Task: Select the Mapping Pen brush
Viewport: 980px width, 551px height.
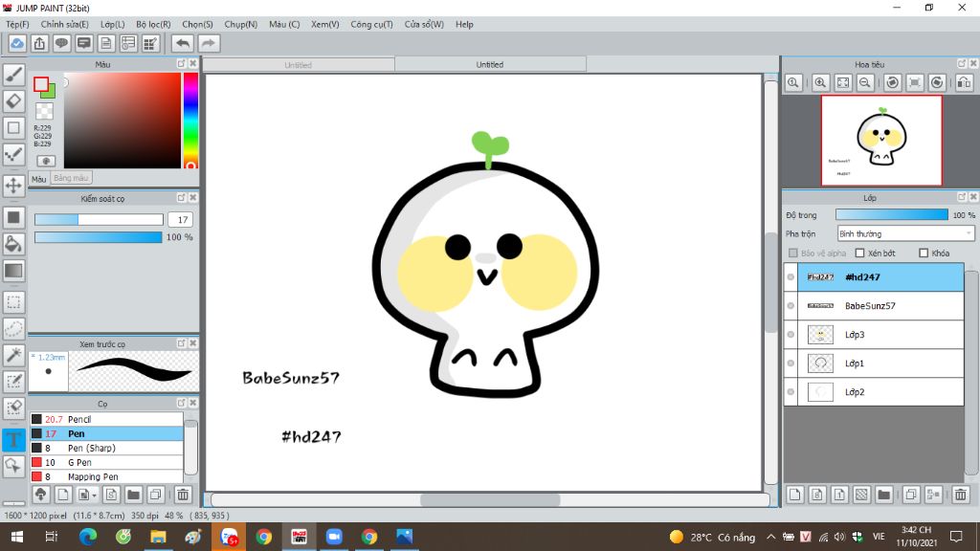Action: click(x=107, y=476)
